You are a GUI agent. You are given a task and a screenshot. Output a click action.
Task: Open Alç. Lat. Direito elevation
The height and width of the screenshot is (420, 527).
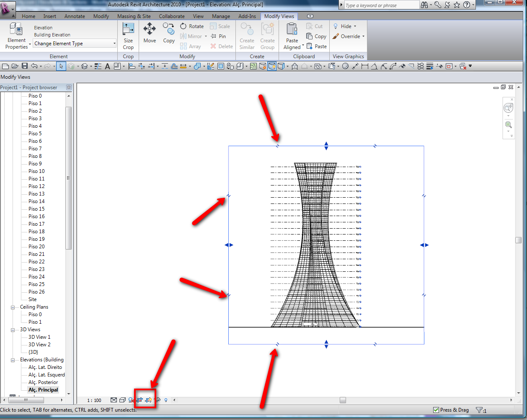45,367
